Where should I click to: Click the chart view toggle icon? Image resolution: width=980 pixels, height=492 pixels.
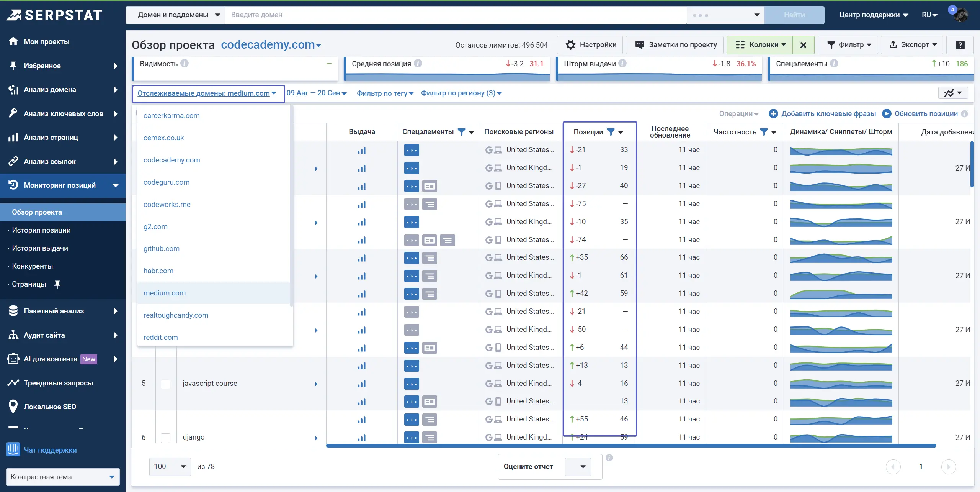[x=953, y=93]
